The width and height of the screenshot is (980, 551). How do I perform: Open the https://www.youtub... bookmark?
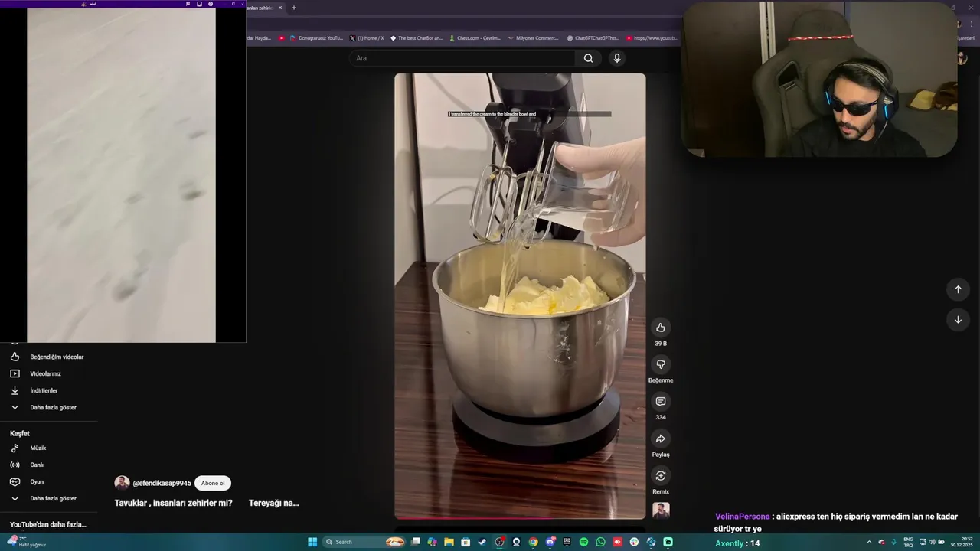(652, 37)
